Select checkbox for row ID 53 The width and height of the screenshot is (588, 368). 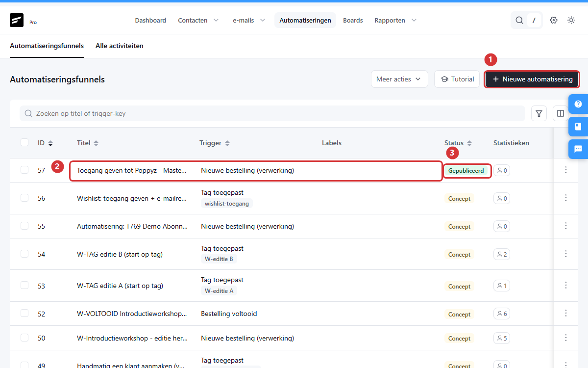[24, 285]
